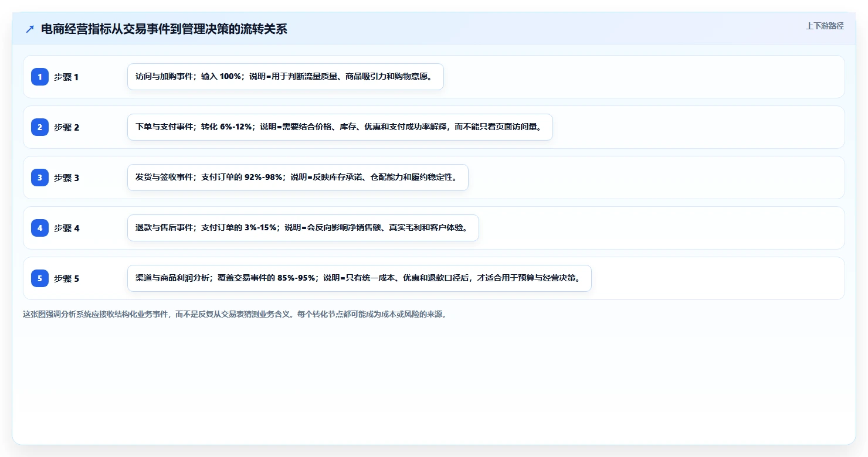This screenshot has height=457, width=868.
Task: Open the 发货与签收事件 description box
Action: click(x=298, y=178)
